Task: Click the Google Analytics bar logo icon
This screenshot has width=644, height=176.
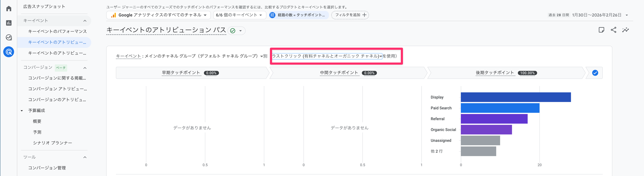Action: click(x=113, y=15)
